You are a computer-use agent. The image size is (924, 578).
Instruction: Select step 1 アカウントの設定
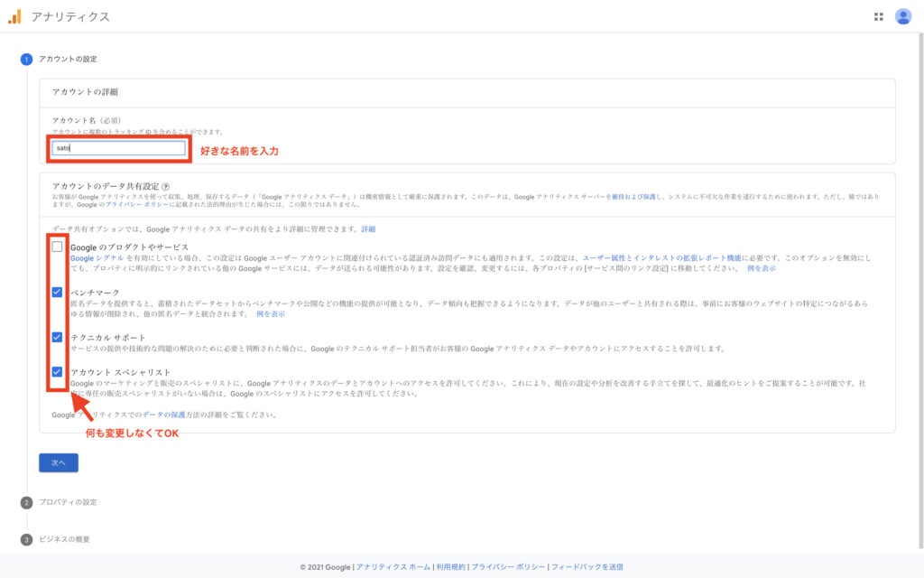(59, 59)
